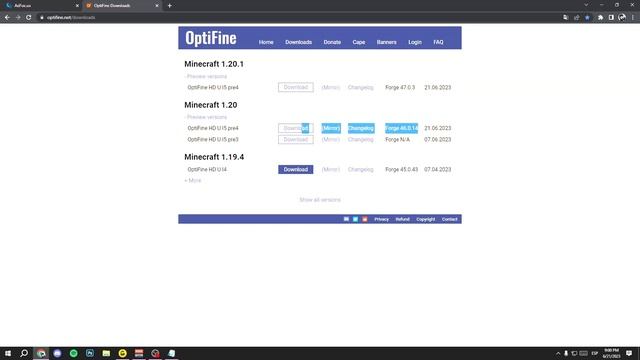The width and height of the screenshot is (640, 360).
Task: Download OptiFine HD U I4 for 1.19.4
Action: click(296, 169)
